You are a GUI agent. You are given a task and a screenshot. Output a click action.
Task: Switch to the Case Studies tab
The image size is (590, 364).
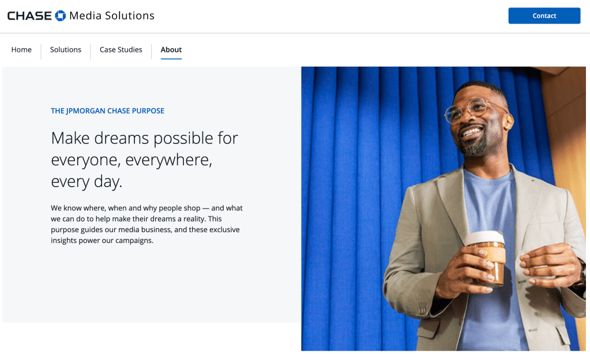tap(121, 50)
